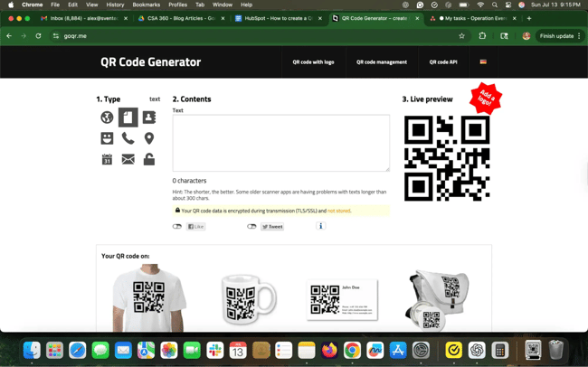This screenshot has height=367, width=588.
Task: Choose the SMS smiley type icon
Action: [107, 138]
